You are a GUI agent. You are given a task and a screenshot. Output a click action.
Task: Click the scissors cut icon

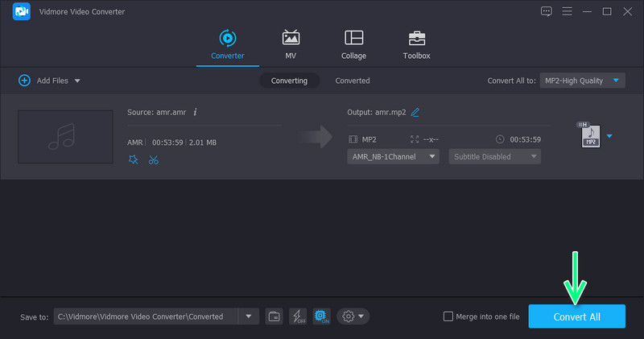point(154,159)
